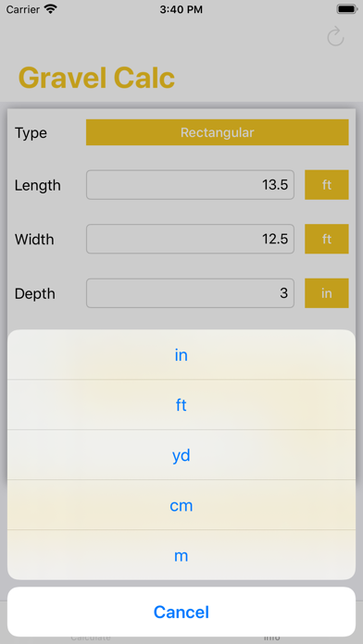Dismiss the unit sheet with Cancel
This screenshot has width=363, height=644.
tap(181, 612)
